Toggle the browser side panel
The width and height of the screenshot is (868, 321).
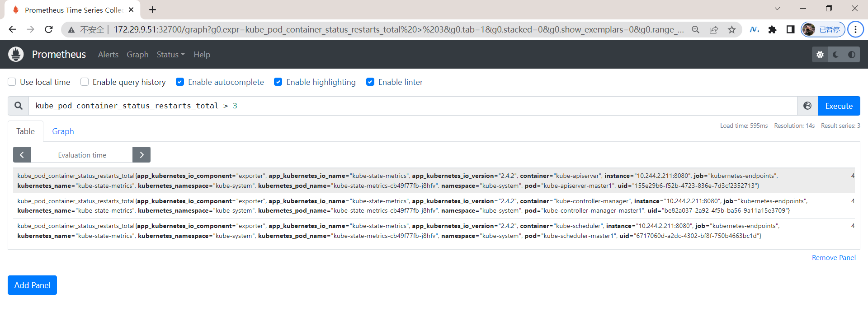[x=790, y=30]
